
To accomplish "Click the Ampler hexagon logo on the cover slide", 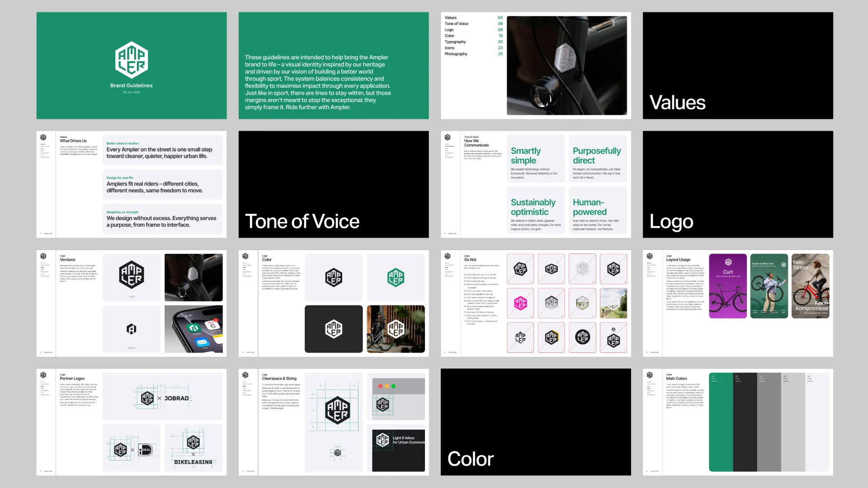I will tap(132, 59).
